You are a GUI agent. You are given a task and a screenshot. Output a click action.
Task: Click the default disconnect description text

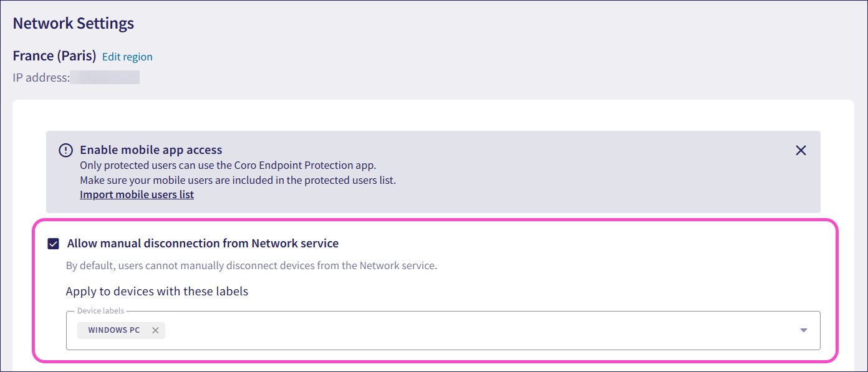[x=251, y=265]
